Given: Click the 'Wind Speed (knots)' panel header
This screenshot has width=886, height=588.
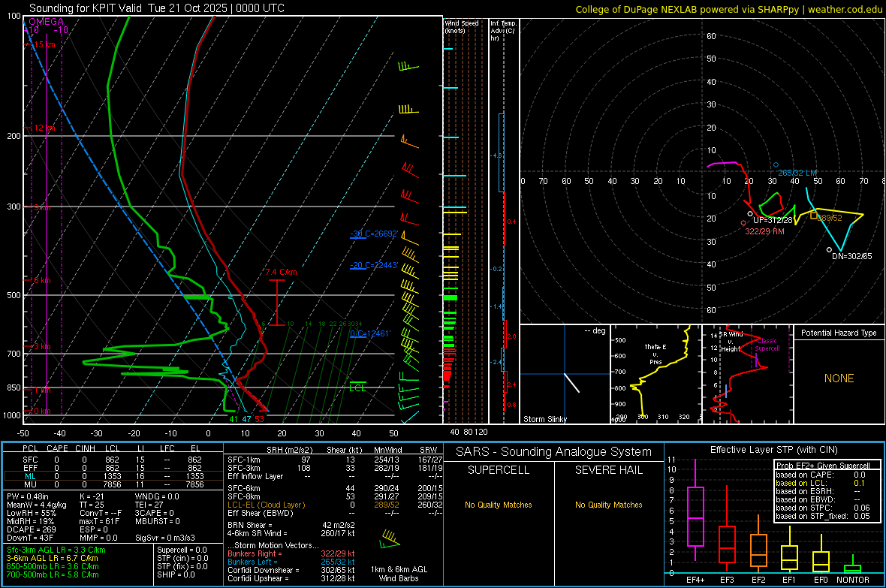Looking at the screenshot, I should tap(462, 26).
